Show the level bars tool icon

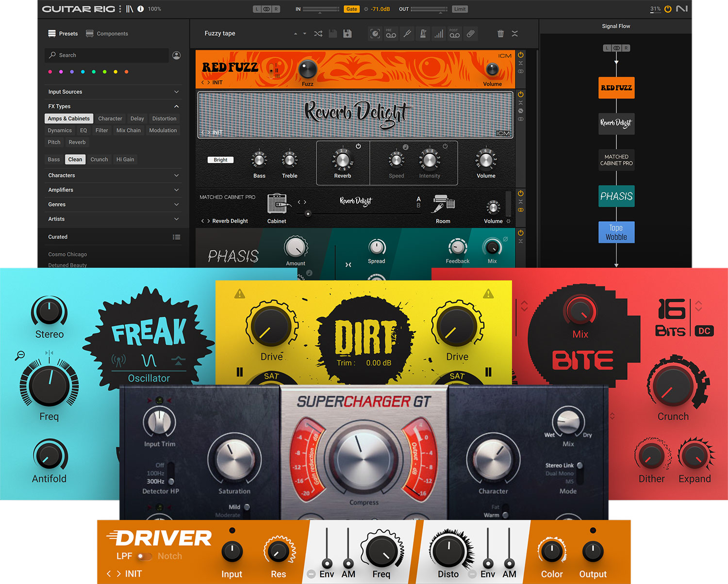click(x=439, y=33)
